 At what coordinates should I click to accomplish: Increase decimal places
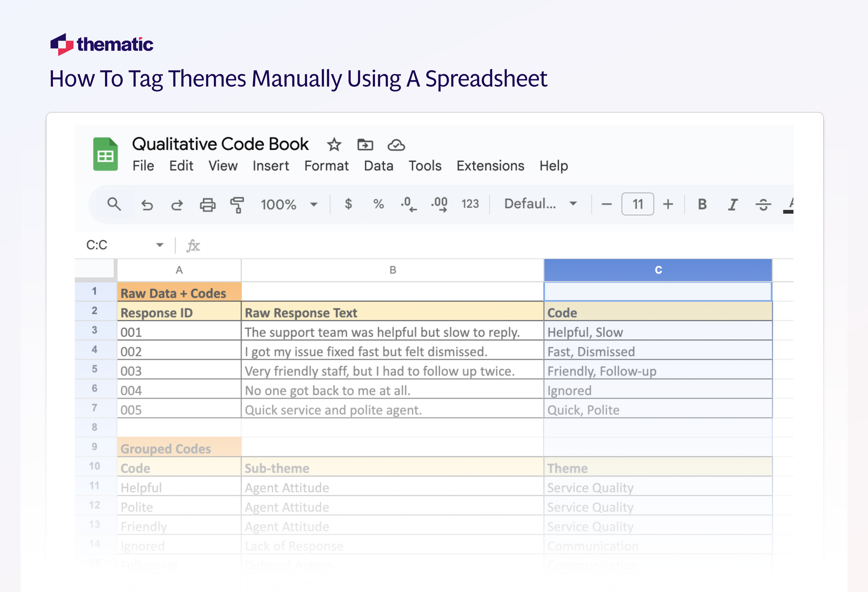coord(439,204)
